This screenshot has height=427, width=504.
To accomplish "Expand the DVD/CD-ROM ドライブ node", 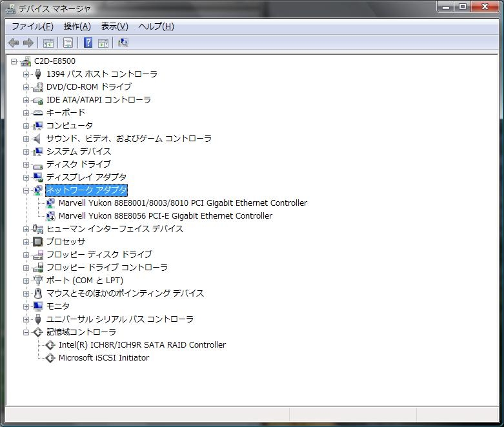I will [26, 87].
